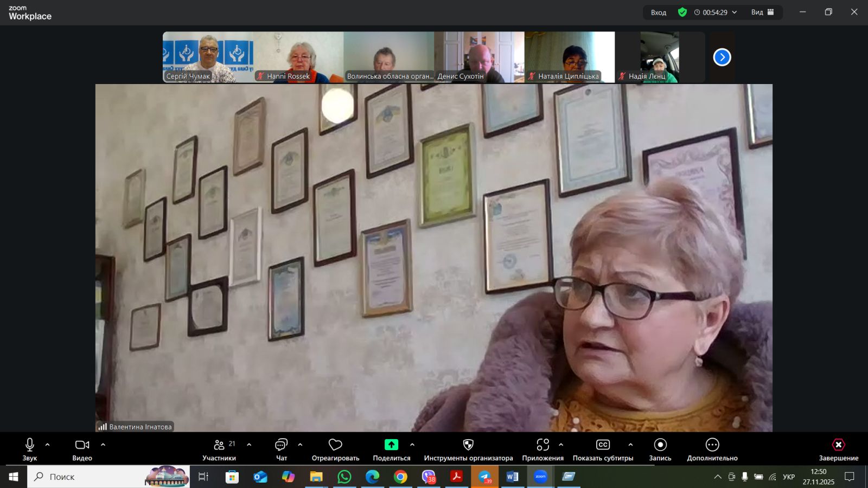This screenshot has height=488, width=868.
Task: Open the Участники participants panel
Action: pos(219,449)
